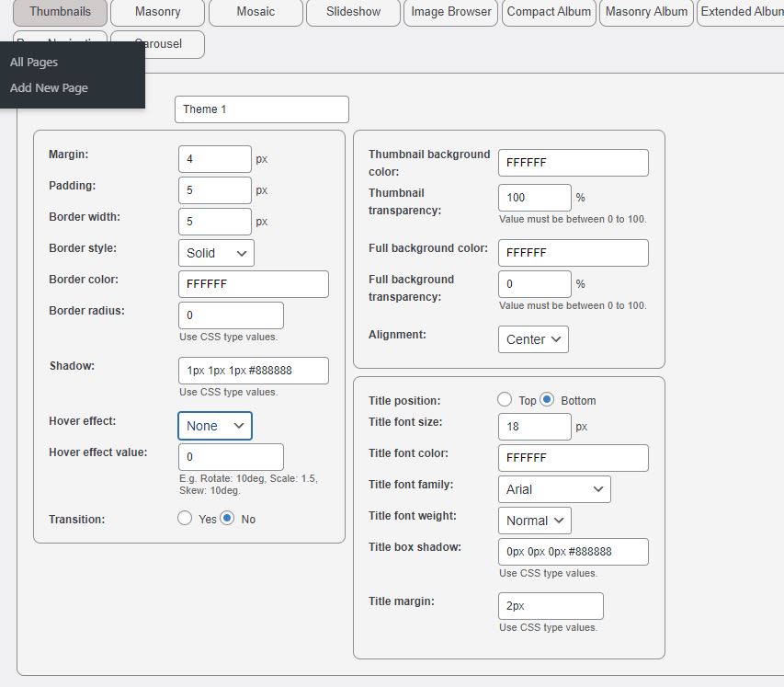Expand the Title font weight dropdown
784x687 pixels.
[x=535, y=521]
